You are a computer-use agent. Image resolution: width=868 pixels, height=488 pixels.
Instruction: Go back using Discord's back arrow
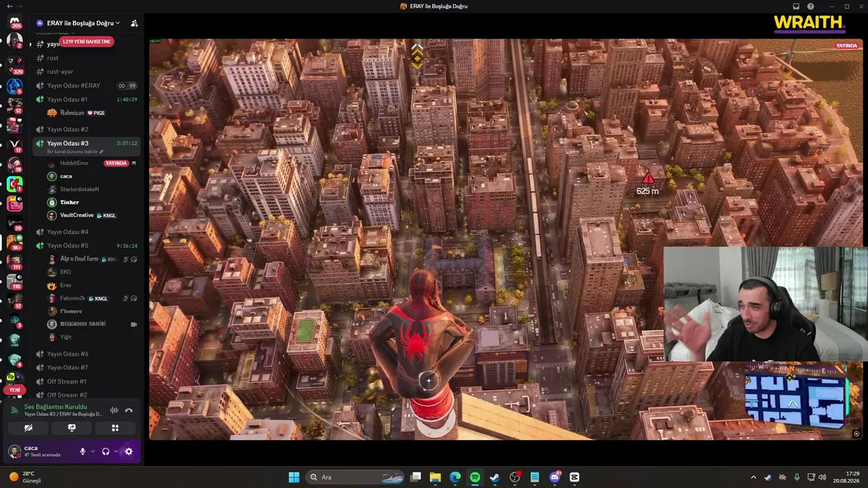pyautogui.click(x=9, y=6)
